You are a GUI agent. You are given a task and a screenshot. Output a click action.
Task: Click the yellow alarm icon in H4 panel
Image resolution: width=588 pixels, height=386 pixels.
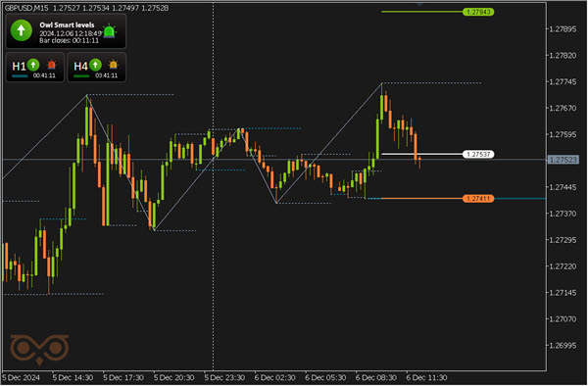(113, 65)
